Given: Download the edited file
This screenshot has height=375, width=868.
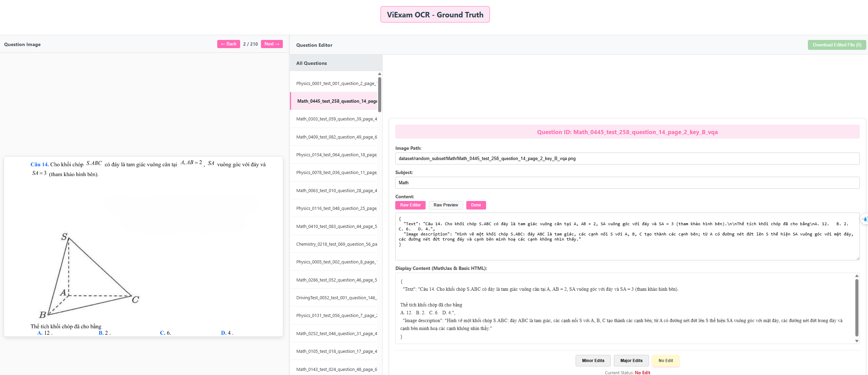Looking at the screenshot, I should [x=837, y=45].
